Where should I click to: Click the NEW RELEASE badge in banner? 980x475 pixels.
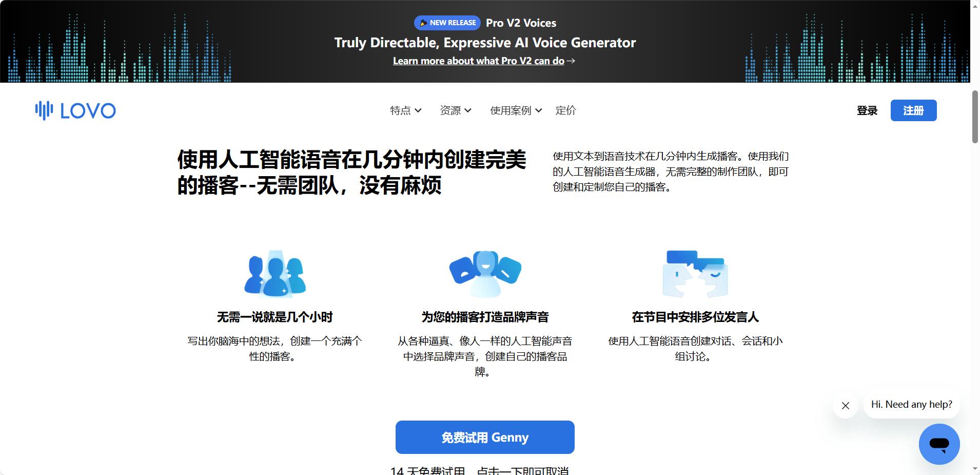pyautogui.click(x=447, y=23)
